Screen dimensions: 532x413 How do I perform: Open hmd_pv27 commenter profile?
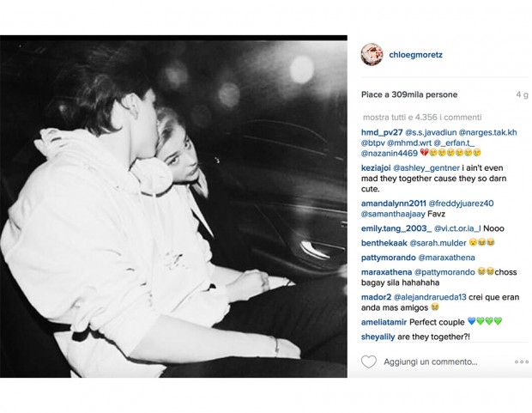[382, 132]
